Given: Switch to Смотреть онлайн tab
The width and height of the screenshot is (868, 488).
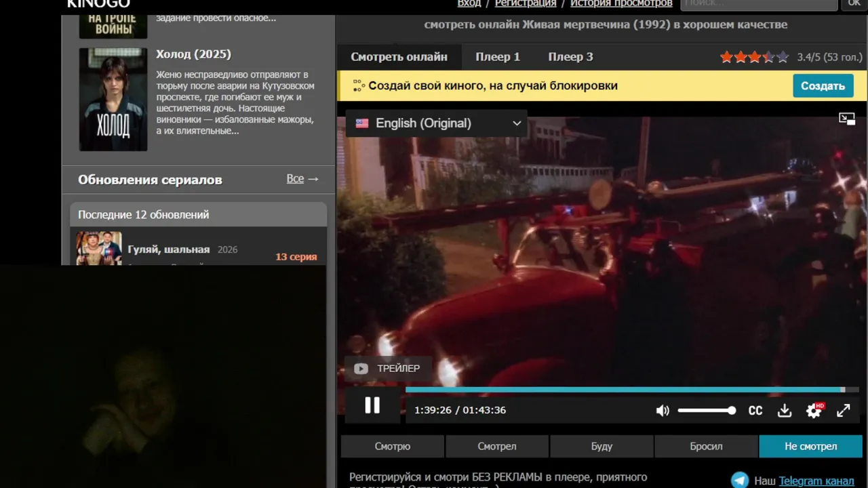Looking at the screenshot, I should coord(399,57).
